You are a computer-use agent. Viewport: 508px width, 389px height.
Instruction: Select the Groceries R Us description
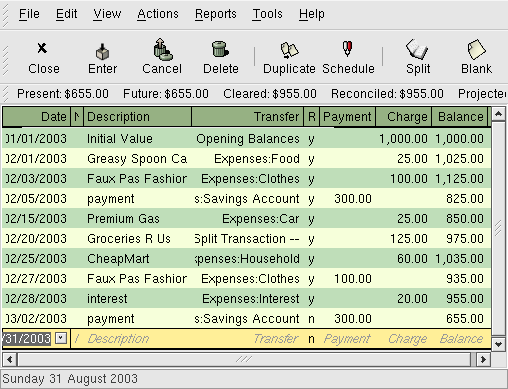click(x=137, y=239)
